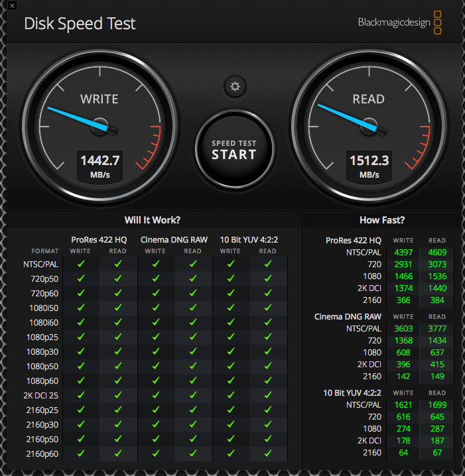465x476 pixels.
Task: Click 'Cinema DNG RAW' header in How Fast
Action: [348, 317]
